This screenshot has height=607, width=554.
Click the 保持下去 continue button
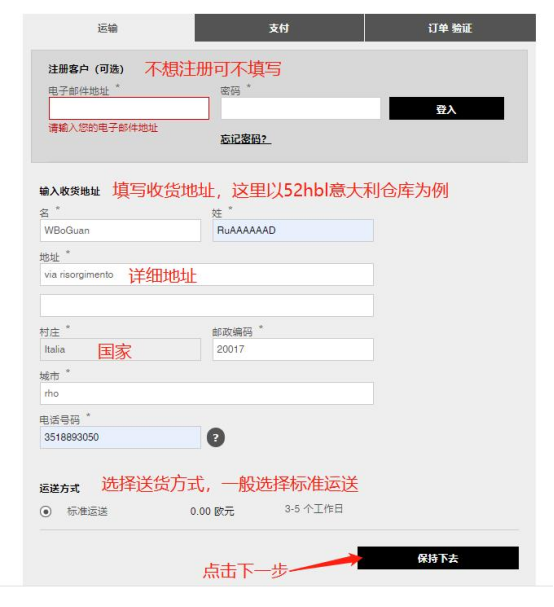pyautogui.click(x=438, y=558)
